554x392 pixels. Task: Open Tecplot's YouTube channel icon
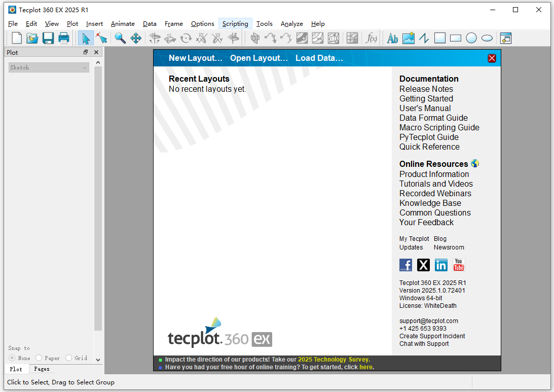coord(459,264)
